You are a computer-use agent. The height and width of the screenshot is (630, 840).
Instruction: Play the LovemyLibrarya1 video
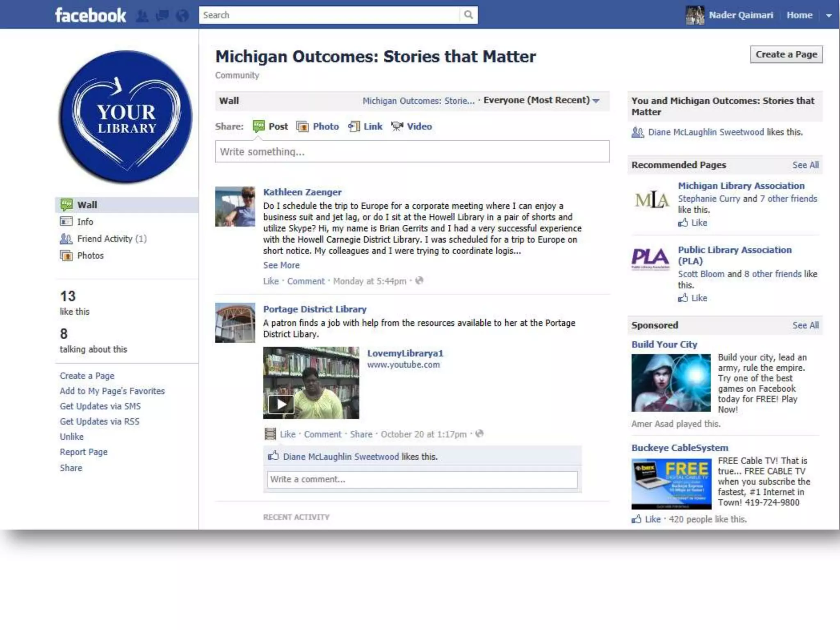pos(281,404)
